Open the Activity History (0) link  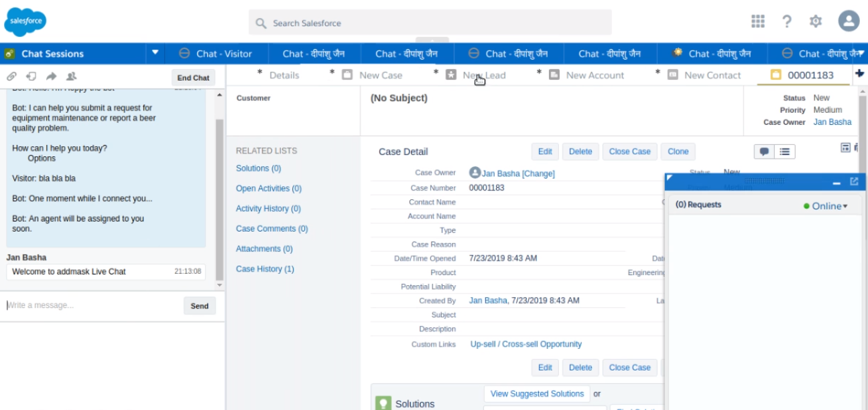click(268, 209)
